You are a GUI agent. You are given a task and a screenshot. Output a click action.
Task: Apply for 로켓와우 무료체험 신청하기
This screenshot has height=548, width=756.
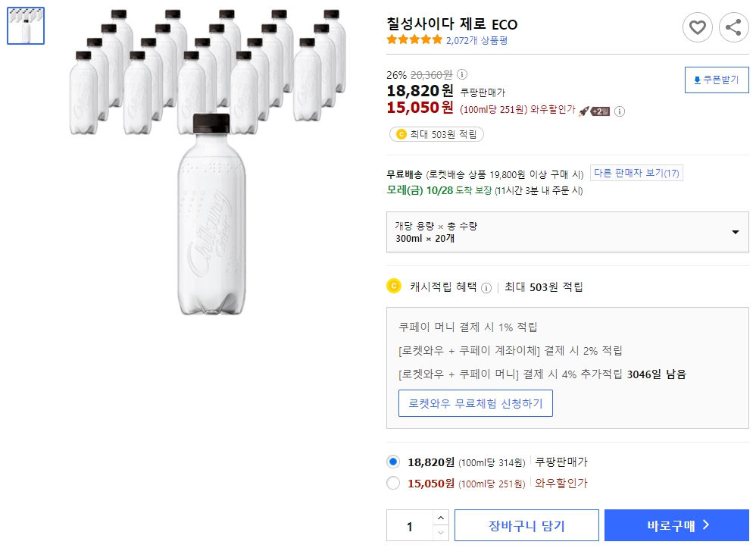tap(476, 403)
